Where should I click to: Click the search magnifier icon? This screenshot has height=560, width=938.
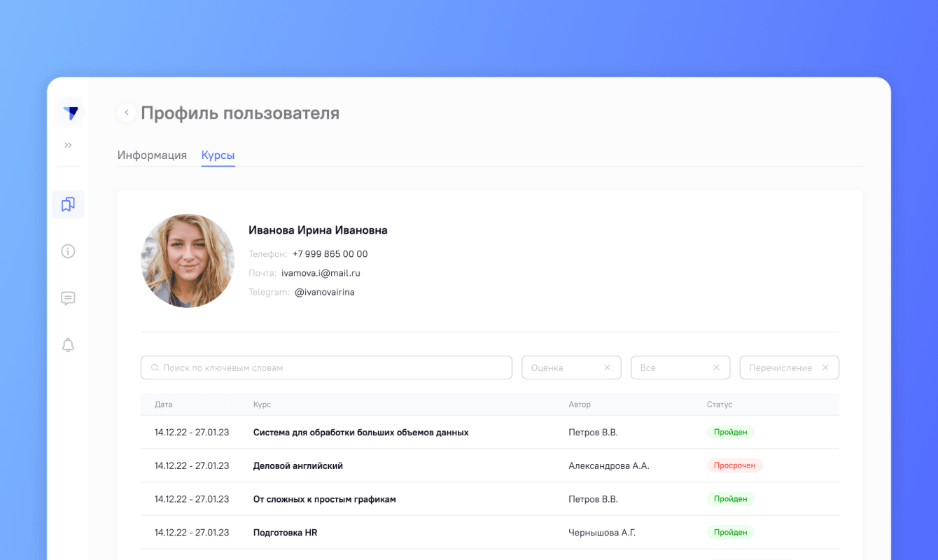coord(155,367)
